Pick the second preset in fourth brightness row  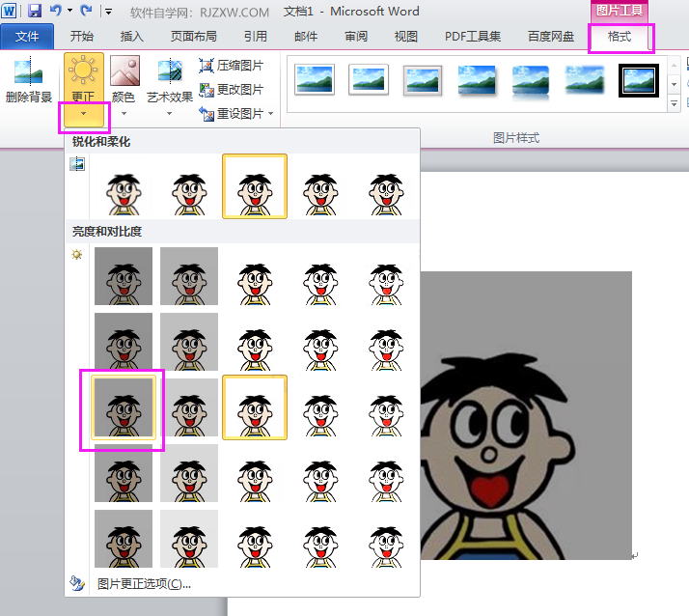click(x=189, y=473)
